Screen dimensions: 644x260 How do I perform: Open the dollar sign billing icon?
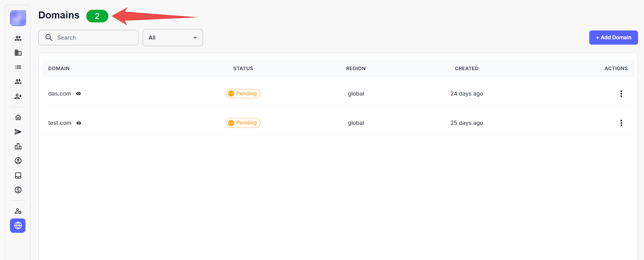tap(18, 190)
